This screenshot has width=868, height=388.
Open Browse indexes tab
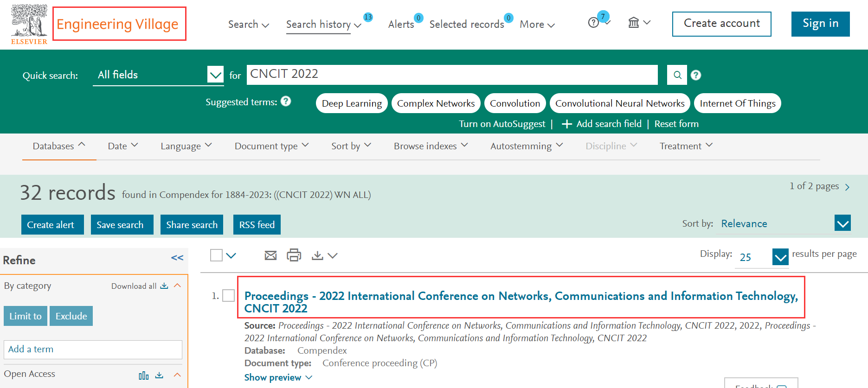coord(431,146)
